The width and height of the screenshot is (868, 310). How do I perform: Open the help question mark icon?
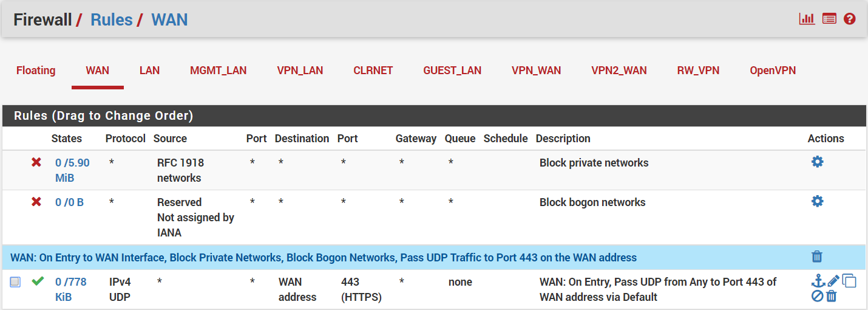coord(850,19)
